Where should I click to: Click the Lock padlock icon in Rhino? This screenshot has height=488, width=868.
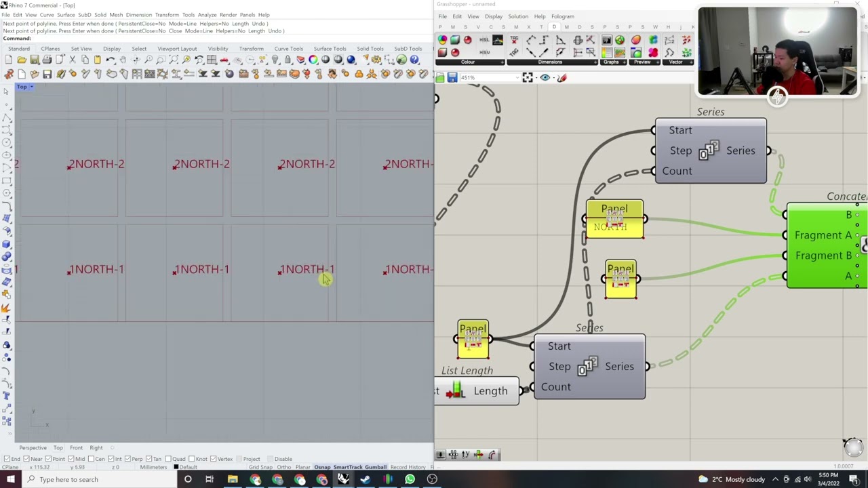pos(288,60)
